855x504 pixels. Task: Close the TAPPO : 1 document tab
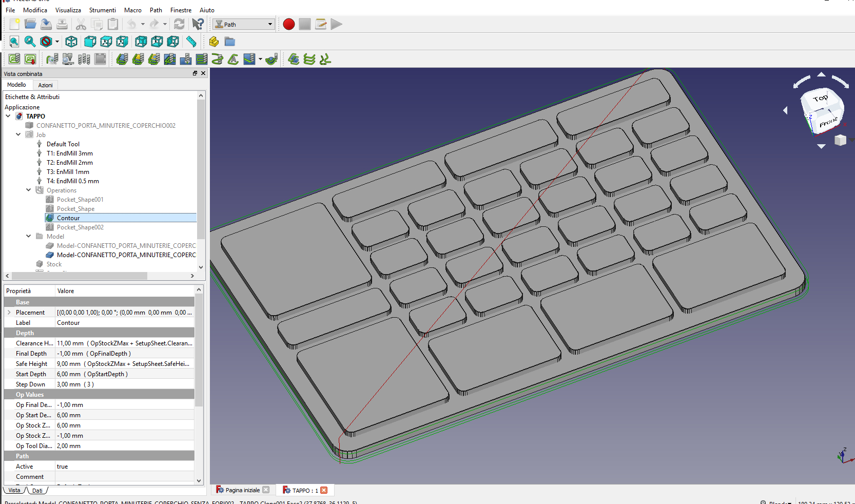[324, 490]
